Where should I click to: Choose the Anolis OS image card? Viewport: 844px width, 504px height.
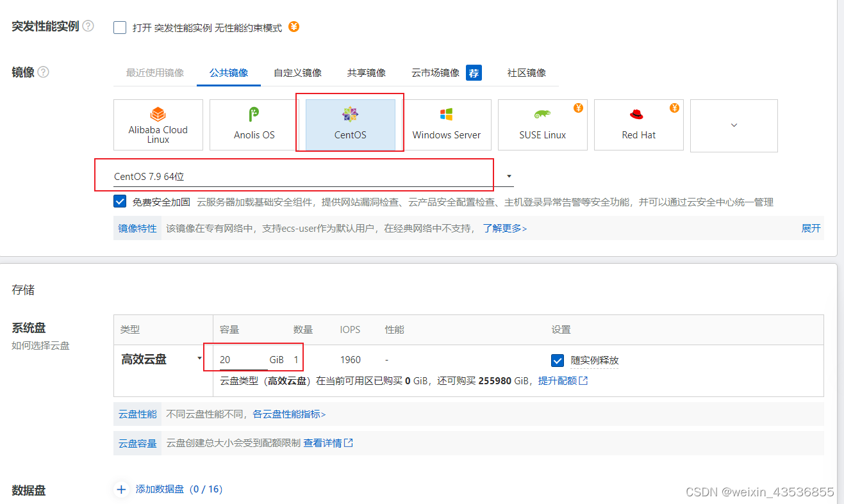coord(254,125)
